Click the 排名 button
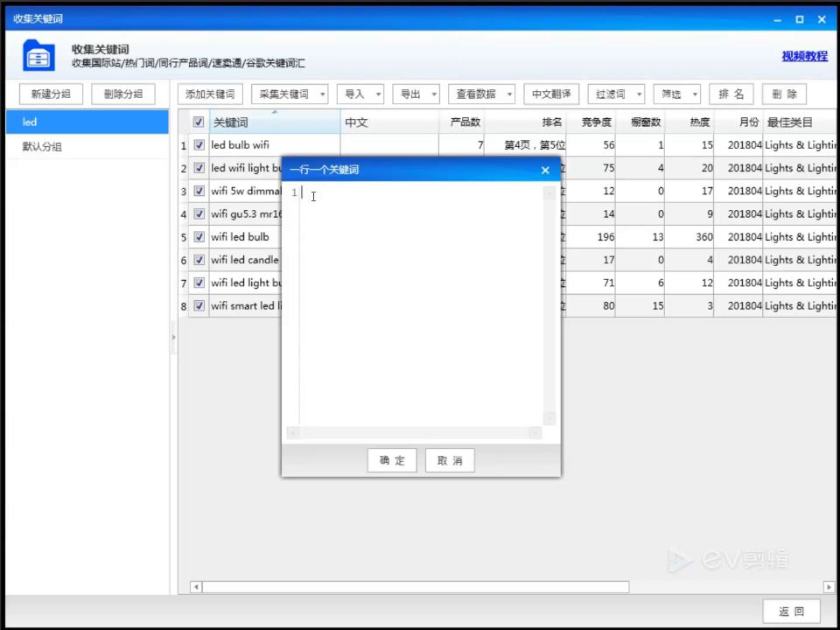Screen dimensions: 840x630 pos(731,94)
